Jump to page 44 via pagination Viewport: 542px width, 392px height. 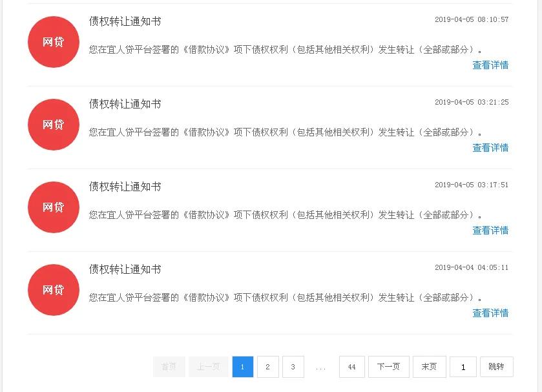351,366
